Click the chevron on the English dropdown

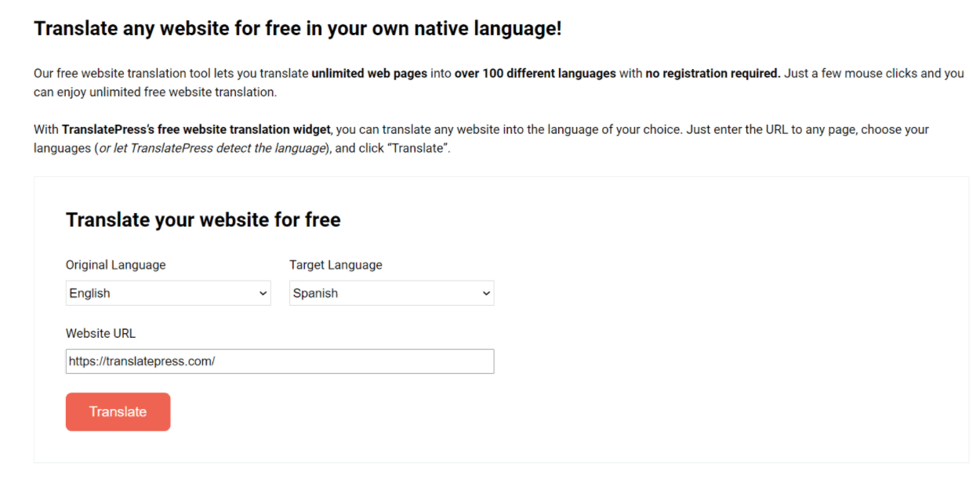pos(263,292)
